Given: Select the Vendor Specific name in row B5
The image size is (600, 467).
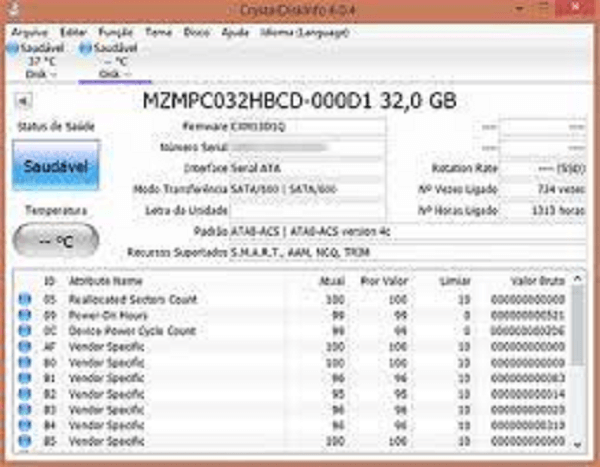Looking at the screenshot, I should (x=106, y=441).
